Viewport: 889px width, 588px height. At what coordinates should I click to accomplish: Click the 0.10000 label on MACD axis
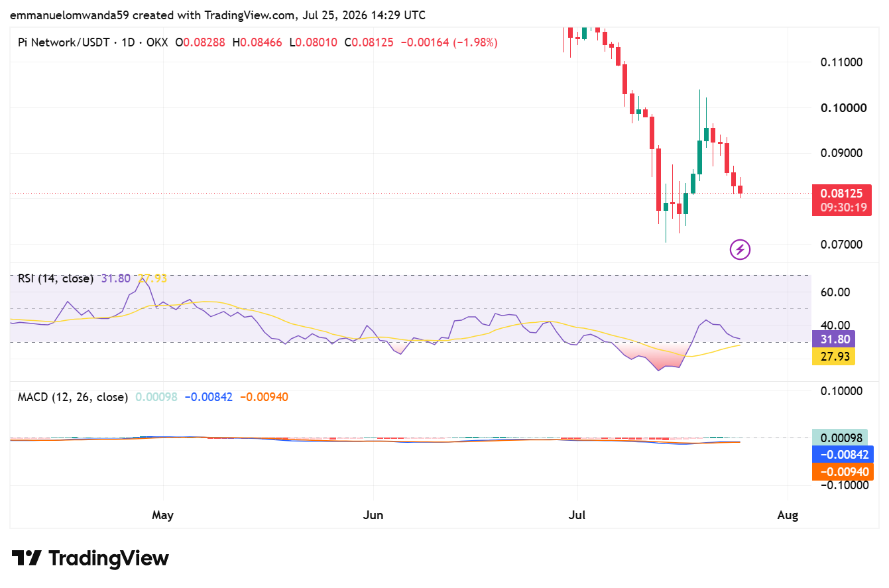point(840,390)
